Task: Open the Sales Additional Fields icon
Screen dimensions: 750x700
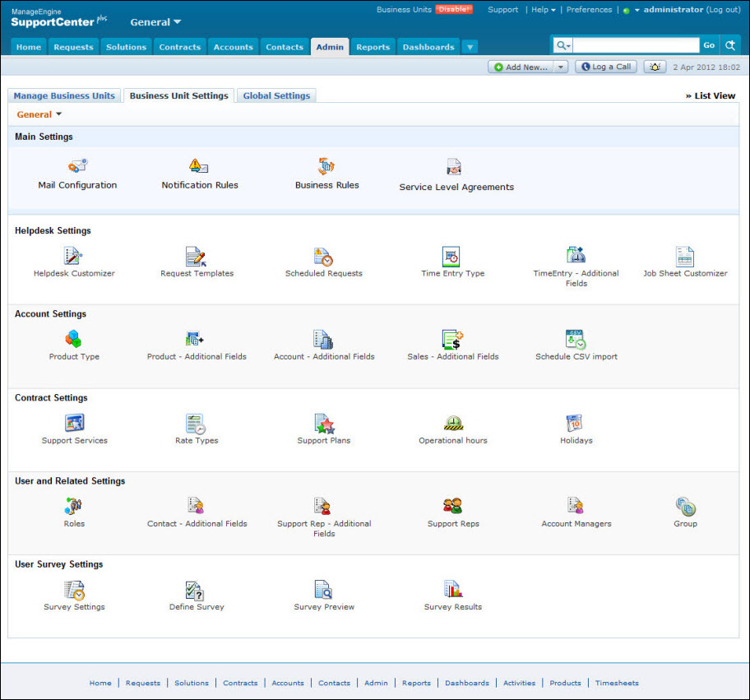Action: coord(452,339)
